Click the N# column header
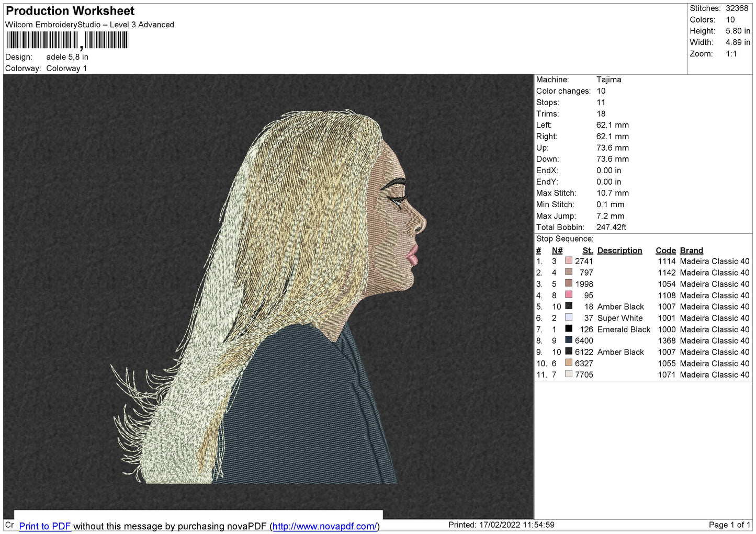Screen dimensions: 756x534 coord(557,251)
